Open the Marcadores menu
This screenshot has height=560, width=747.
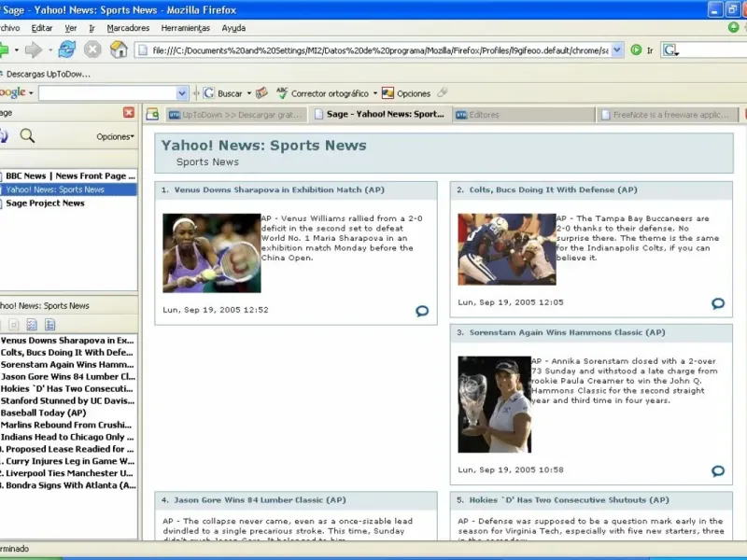tap(128, 28)
